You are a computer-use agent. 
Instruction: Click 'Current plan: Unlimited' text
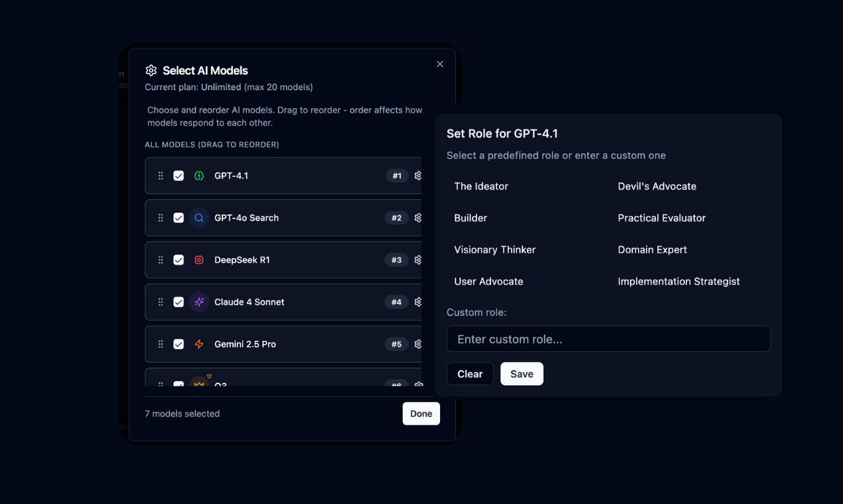coord(192,87)
